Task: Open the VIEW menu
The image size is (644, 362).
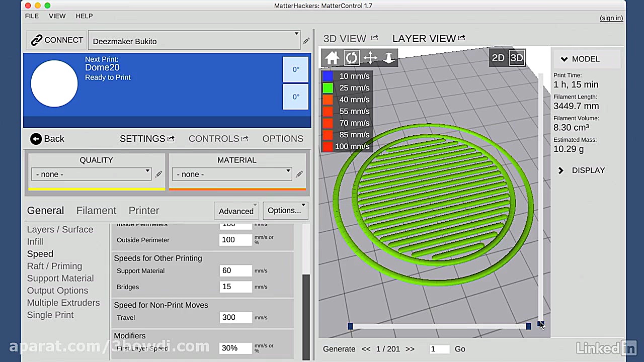Action: [x=57, y=16]
